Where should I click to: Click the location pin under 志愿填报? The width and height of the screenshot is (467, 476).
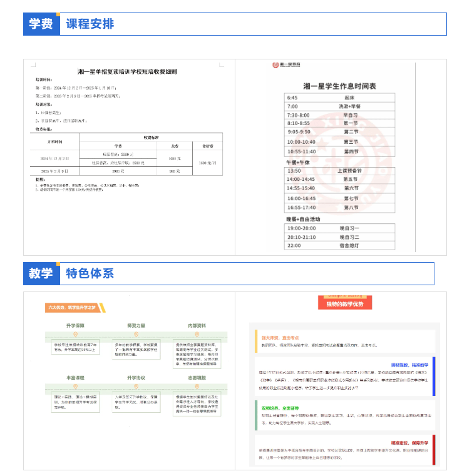click(x=197, y=387)
